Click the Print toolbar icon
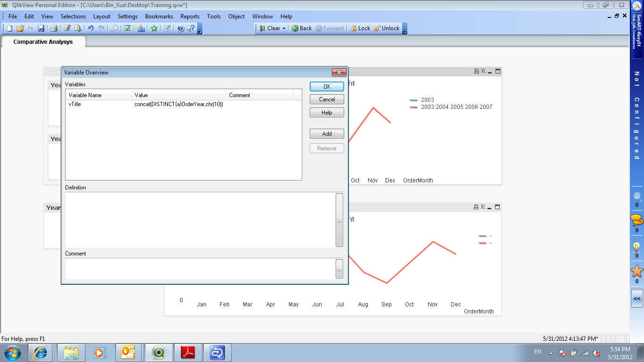This screenshot has width=644, height=362. pos(54,28)
